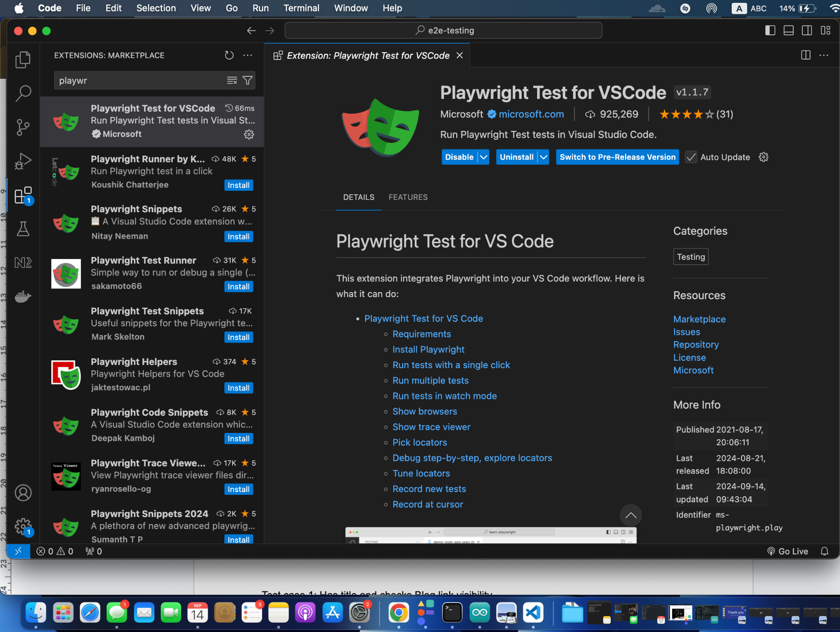Open the Disable dropdown options
The height and width of the screenshot is (632, 840).
[483, 157]
